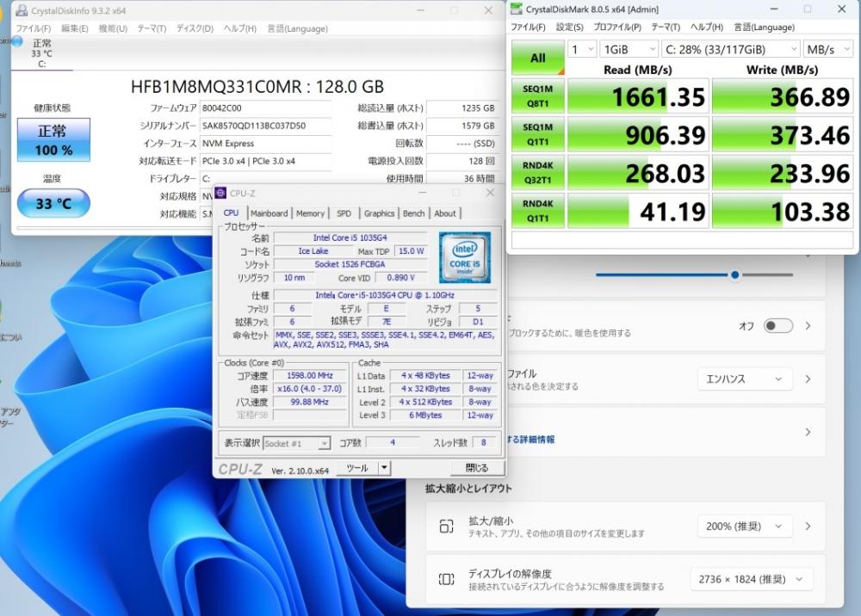The height and width of the screenshot is (616, 861).
Task: Switch to the SPD tab in CPU-Z
Action: coord(344,213)
